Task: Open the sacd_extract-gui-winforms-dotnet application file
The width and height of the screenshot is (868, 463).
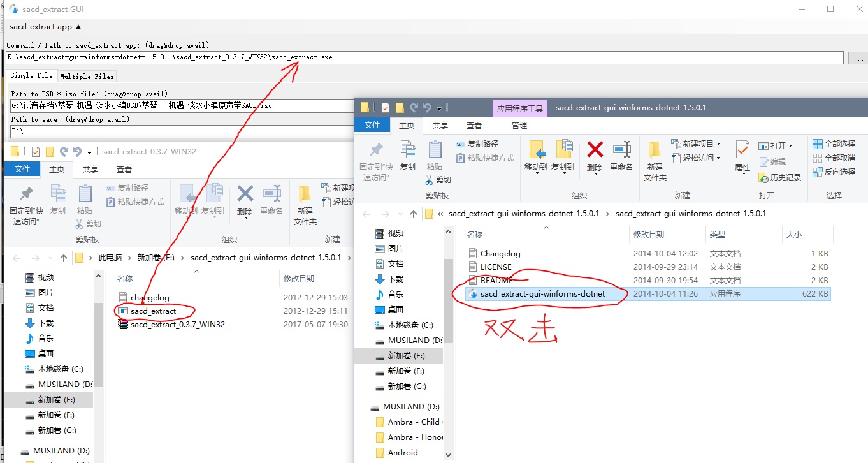Action: tap(542, 294)
